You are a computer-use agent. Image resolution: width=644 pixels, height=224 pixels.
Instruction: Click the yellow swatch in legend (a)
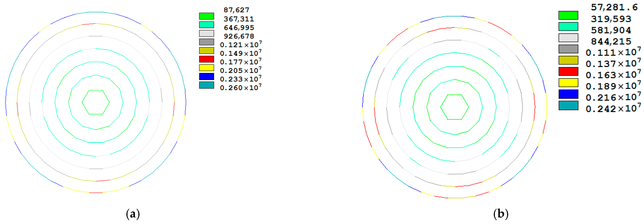pyautogui.click(x=207, y=68)
